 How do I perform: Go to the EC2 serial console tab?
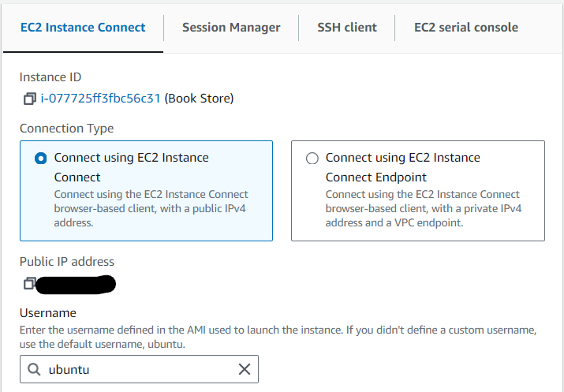click(466, 28)
